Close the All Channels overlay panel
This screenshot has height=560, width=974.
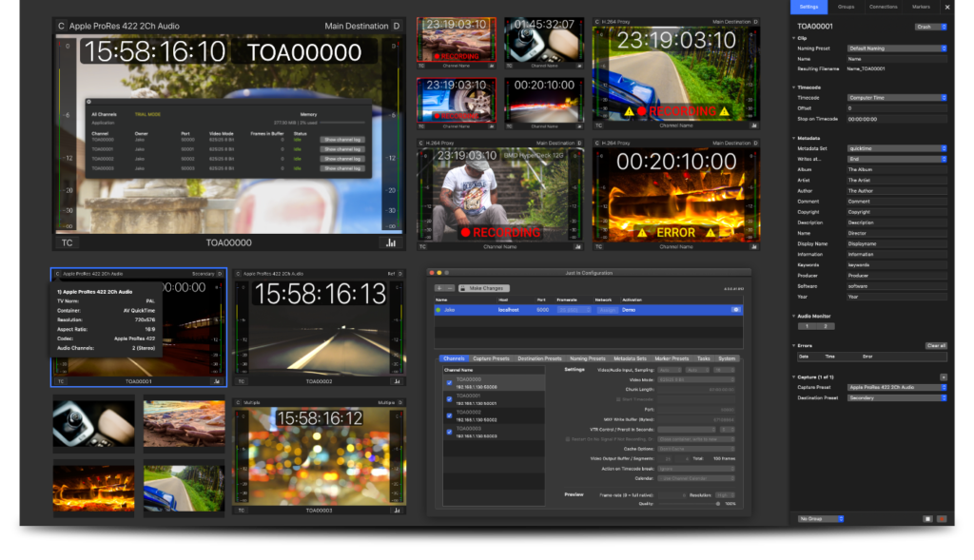[x=88, y=102]
